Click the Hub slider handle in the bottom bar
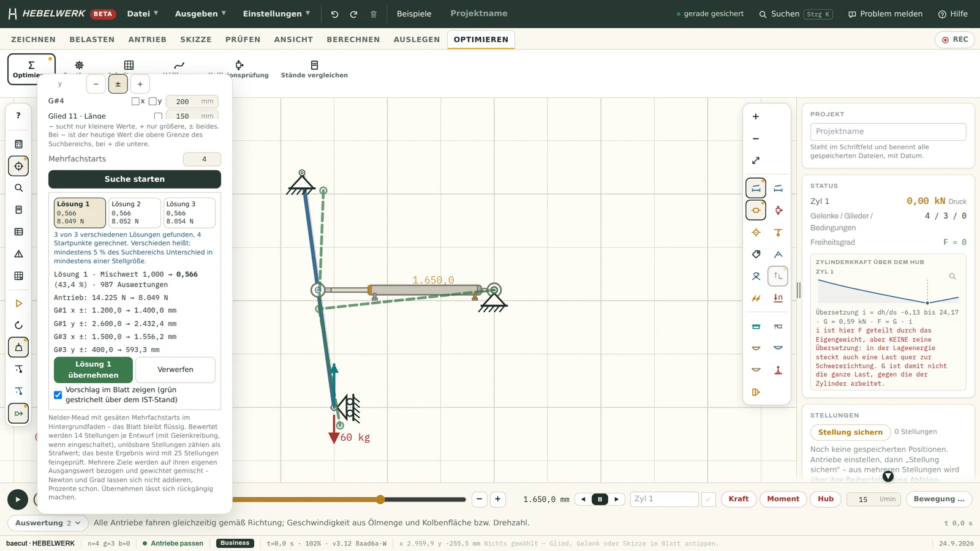Viewport: 980px width, 551px height. tap(380, 500)
